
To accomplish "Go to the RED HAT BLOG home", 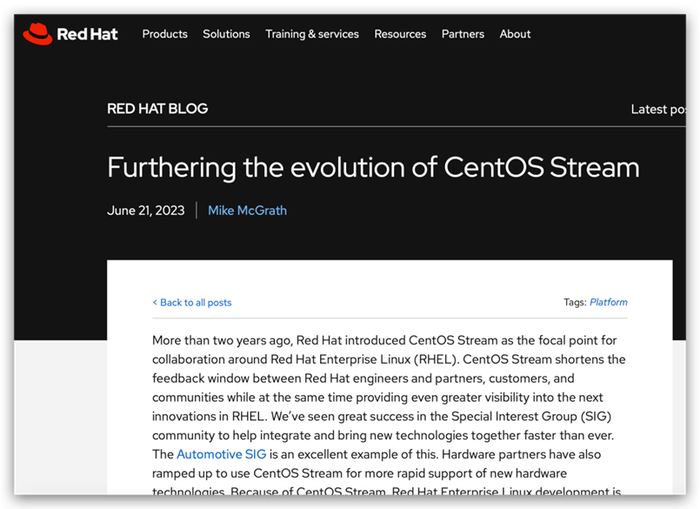I will pyautogui.click(x=157, y=108).
